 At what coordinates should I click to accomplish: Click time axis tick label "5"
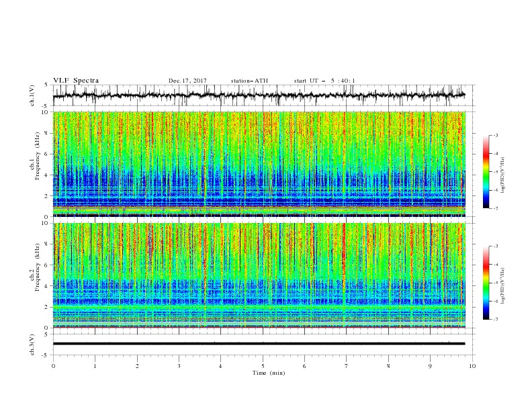(263, 366)
